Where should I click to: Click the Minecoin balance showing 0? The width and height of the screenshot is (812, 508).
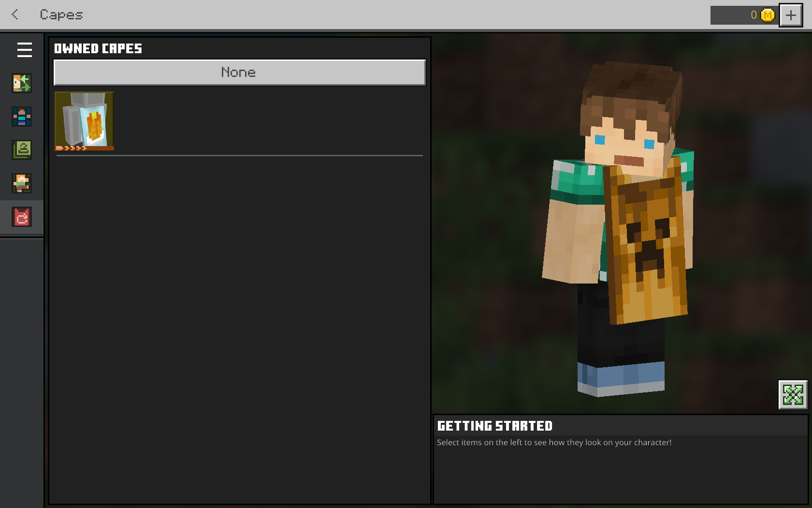tap(753, 15)
